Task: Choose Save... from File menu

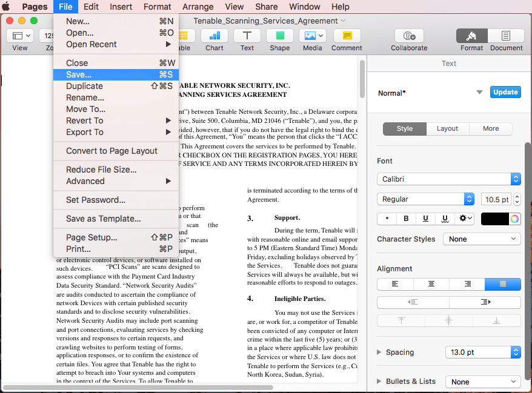Action: click(x=116, y=74)
